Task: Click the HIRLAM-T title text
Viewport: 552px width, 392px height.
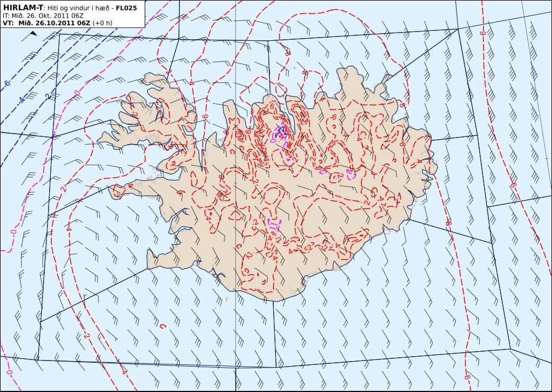Action: click(23, 8)
